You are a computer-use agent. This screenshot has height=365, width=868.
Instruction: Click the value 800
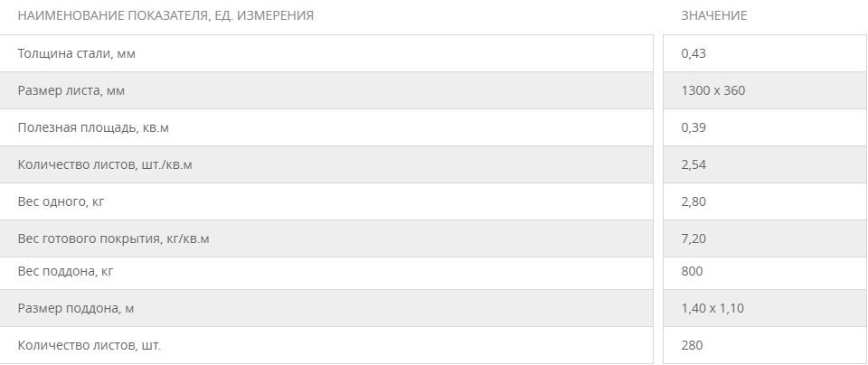coord(692,272)
